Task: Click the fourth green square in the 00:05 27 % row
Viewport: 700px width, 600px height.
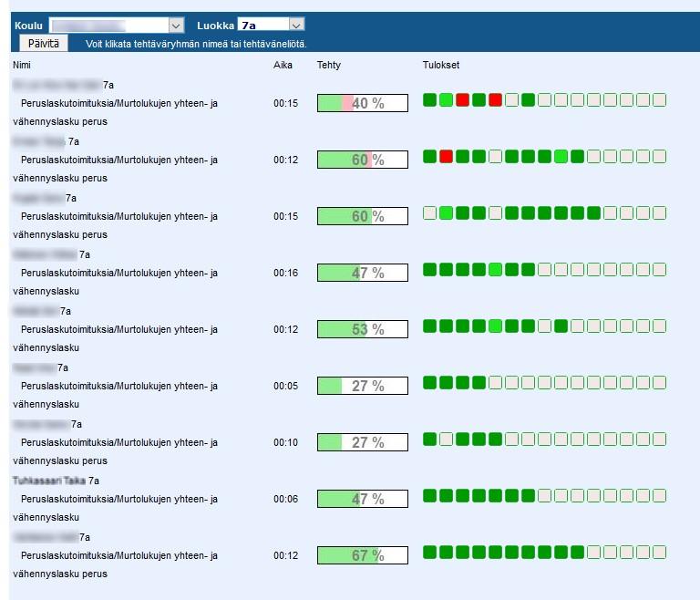Action: coord(479,383)
